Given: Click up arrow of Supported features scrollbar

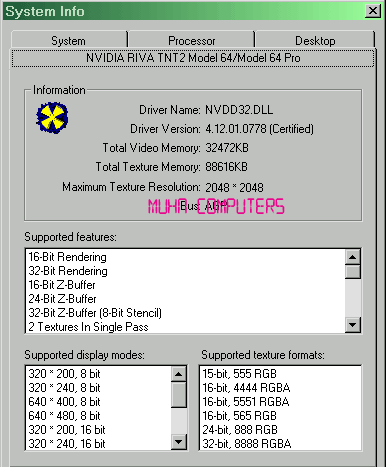Looking at the screenshot, I should click(353, 257).
